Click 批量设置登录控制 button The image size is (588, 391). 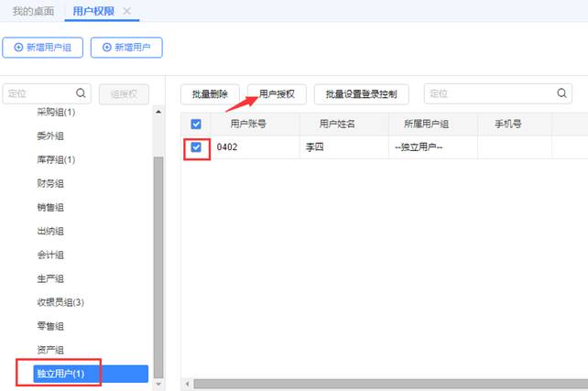(361, 93)
